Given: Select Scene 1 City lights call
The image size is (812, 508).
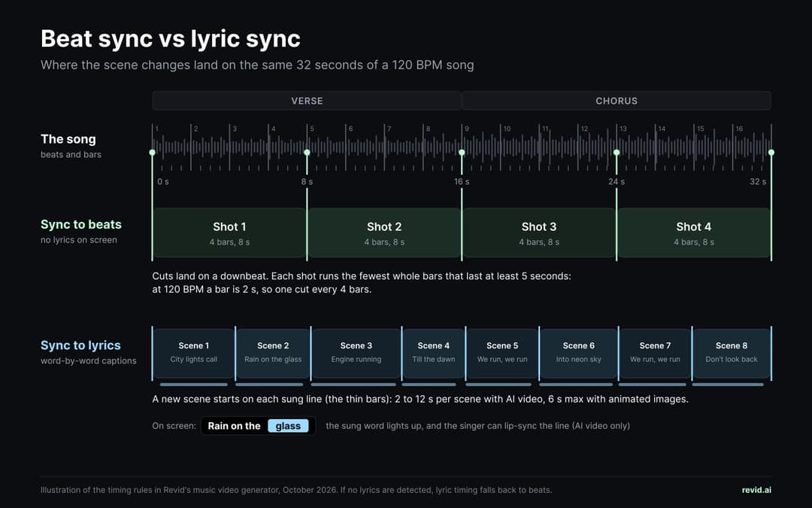Looking at the screenshot, I should 194,353.
